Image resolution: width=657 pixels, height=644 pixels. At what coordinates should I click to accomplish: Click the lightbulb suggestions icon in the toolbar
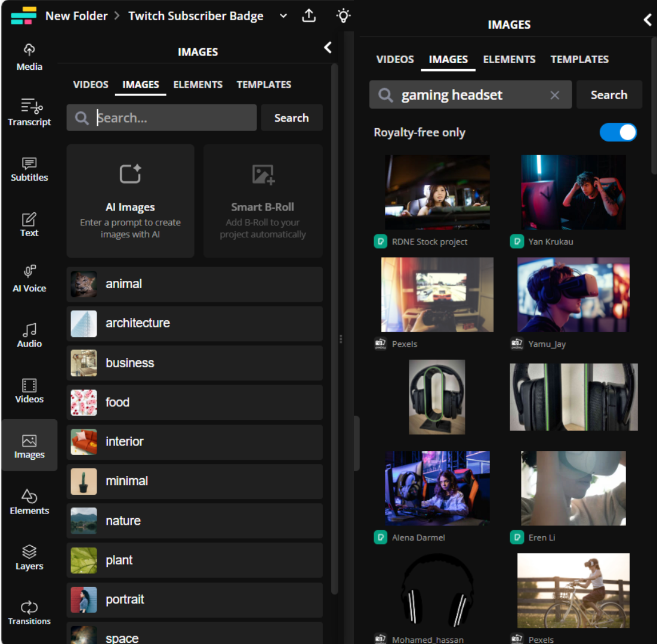click(343, 16)
